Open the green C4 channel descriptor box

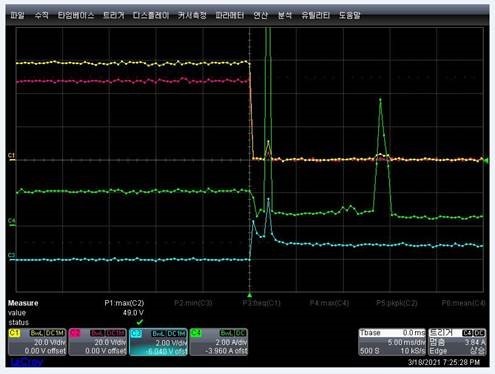click(219, 342)
